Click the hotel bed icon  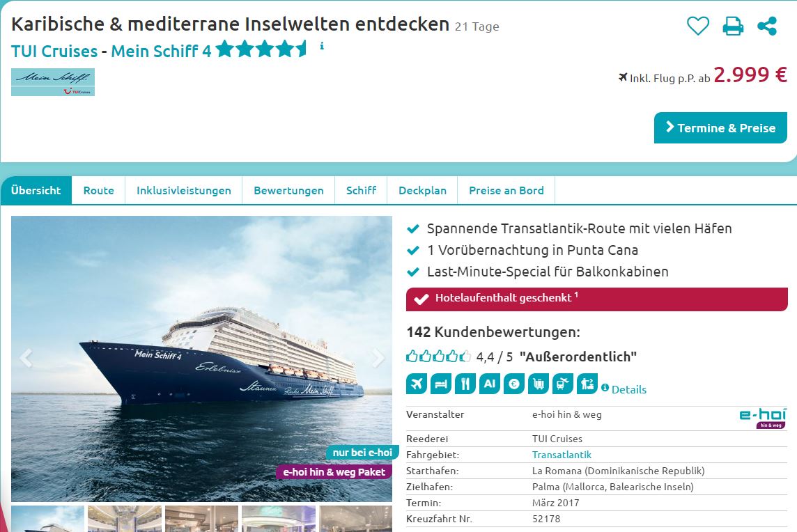(441, 384)
